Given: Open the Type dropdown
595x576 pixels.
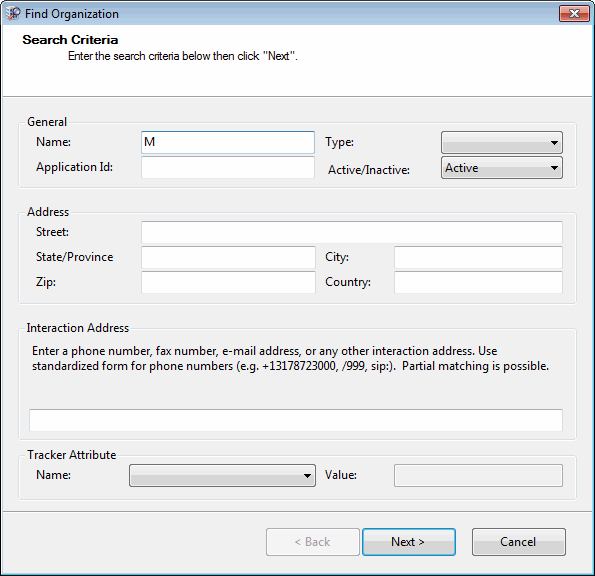Looking at the screenshot, I should coord(502,142).
